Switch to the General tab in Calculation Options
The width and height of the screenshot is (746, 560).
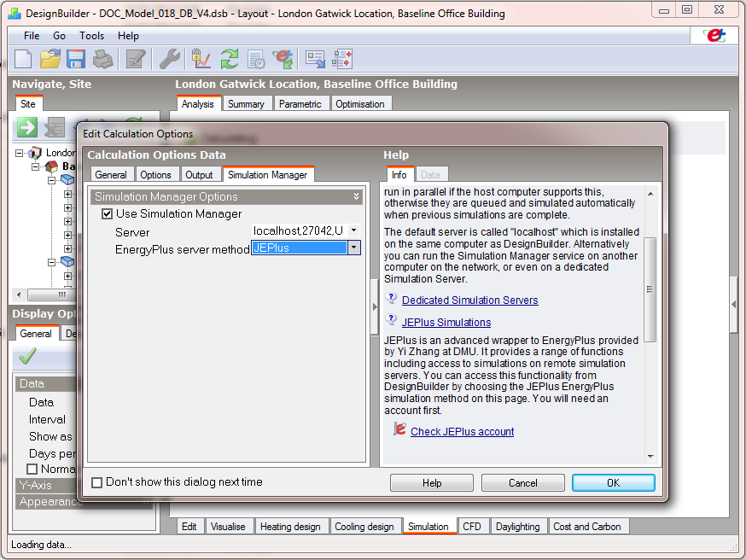(x=110, y=175)
